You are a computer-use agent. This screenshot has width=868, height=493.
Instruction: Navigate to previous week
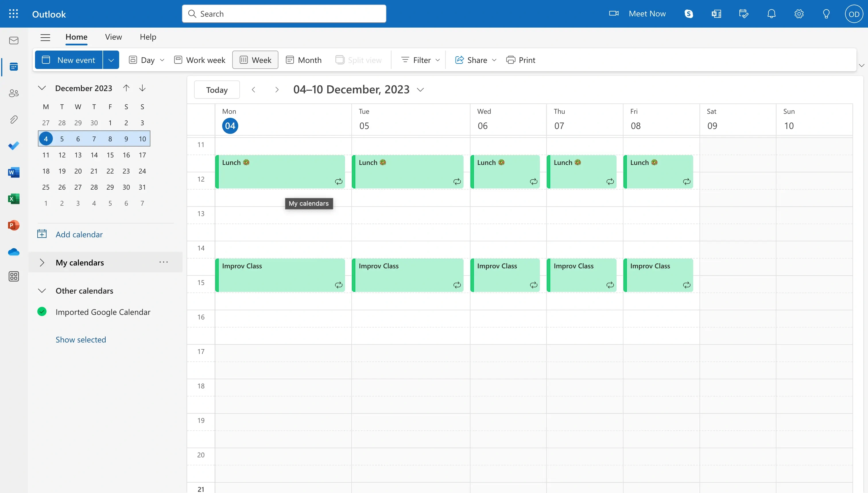click(253, 89)
